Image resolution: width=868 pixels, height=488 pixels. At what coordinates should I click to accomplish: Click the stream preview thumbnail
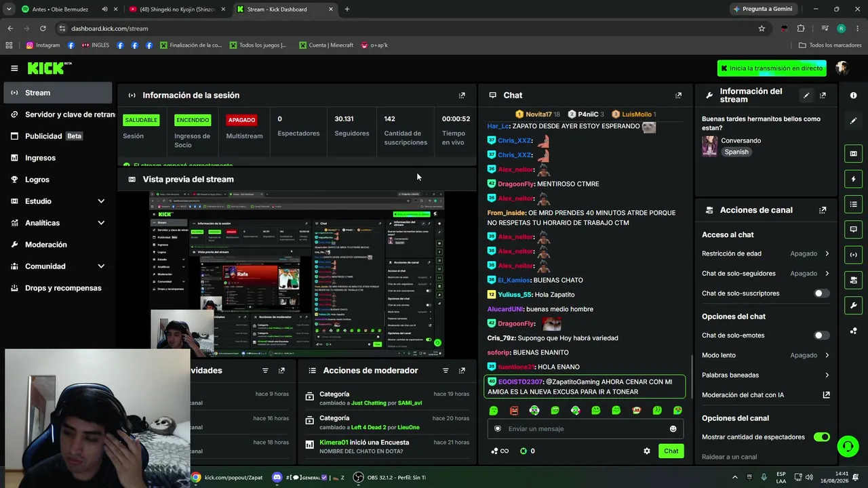(x=297, y=274)
